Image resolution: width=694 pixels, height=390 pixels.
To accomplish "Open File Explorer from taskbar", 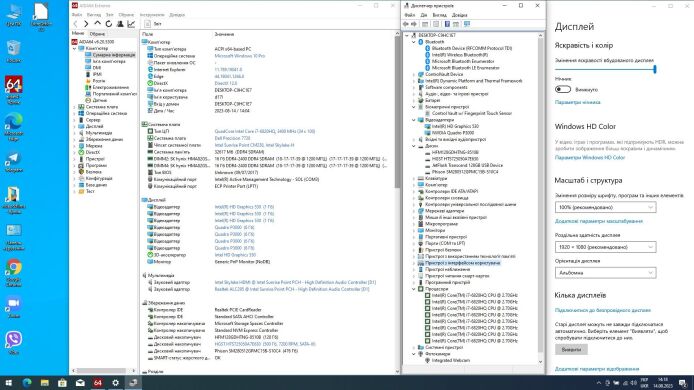I will click(x=45, y=382).
